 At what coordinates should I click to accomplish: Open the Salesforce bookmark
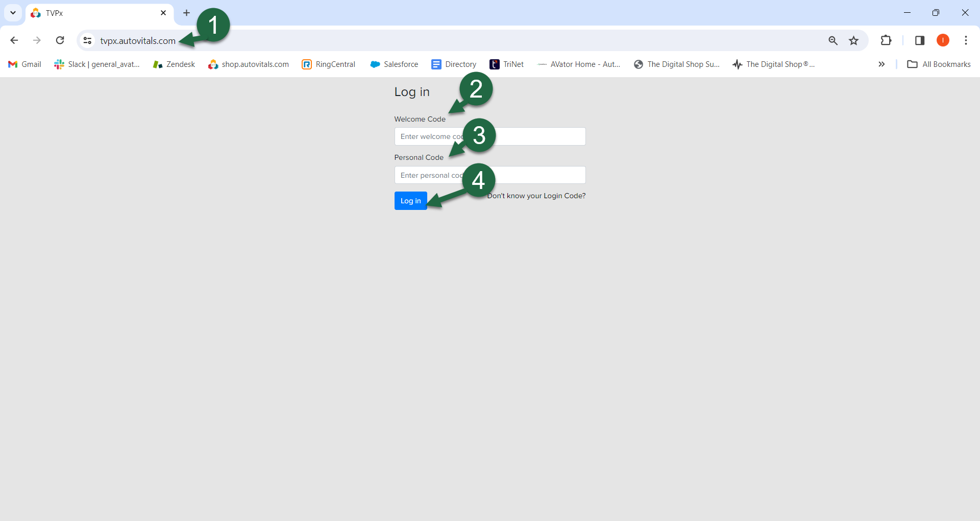[x=394, y=64]
